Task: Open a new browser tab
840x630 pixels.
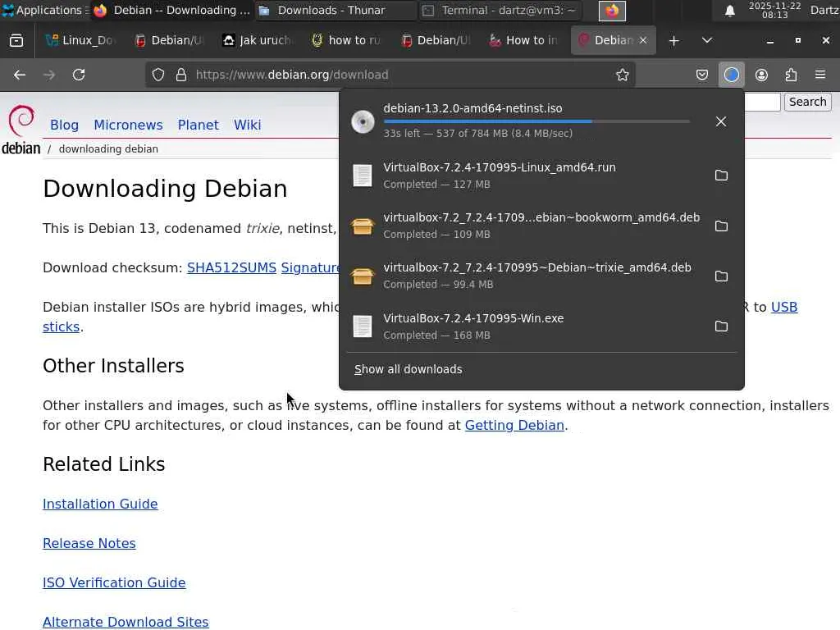Action: click(x=674, y=41)
